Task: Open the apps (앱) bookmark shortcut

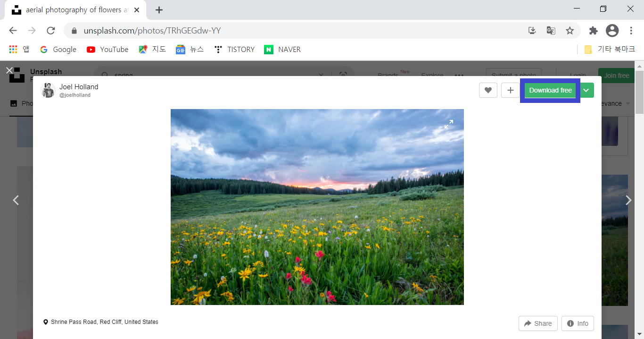Action: (x=19, y=49)
